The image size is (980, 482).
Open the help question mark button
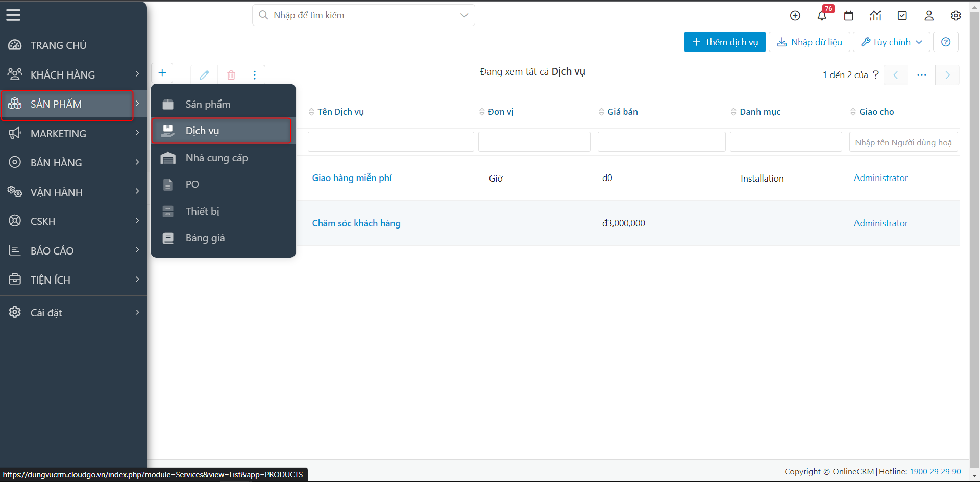tap(946, 42)
